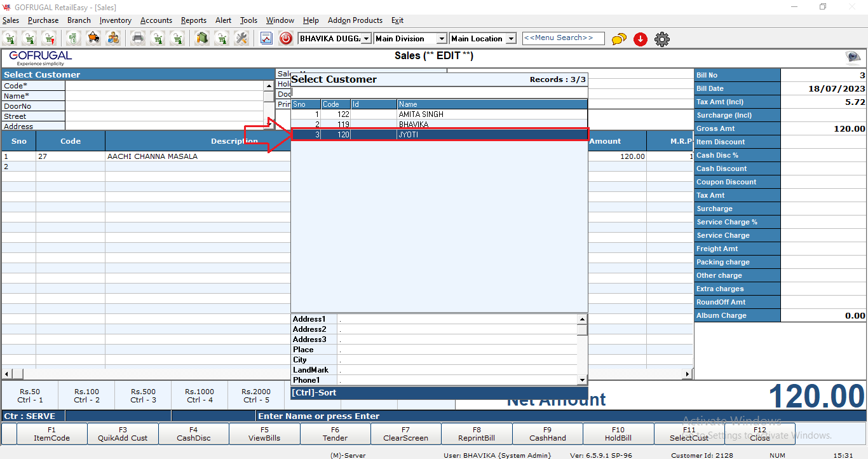Image resolution: width=868 pixels, height=459 pixels.
Task: Open the Help menu
Action: (x=311, y=20)
